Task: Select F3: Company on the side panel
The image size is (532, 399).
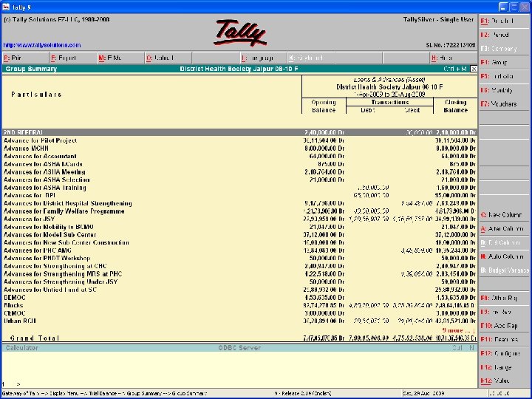Action: click(x=504, y=49)
